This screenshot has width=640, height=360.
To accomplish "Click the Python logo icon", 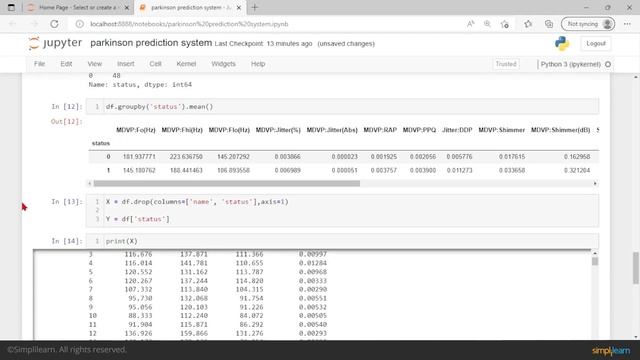I will [x=562, y=43].
